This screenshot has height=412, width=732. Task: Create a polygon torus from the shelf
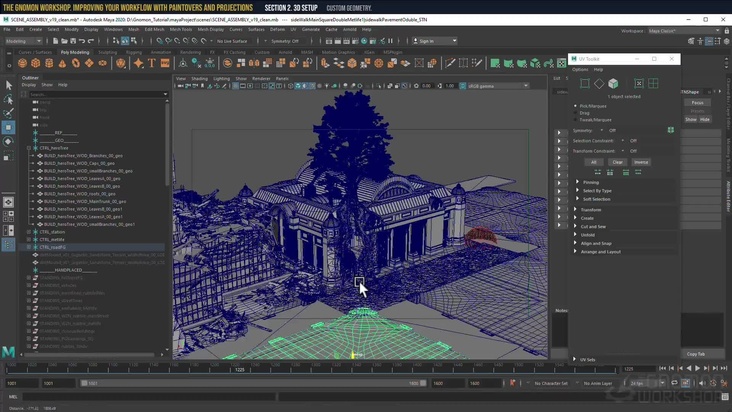[x=76, y=63]
